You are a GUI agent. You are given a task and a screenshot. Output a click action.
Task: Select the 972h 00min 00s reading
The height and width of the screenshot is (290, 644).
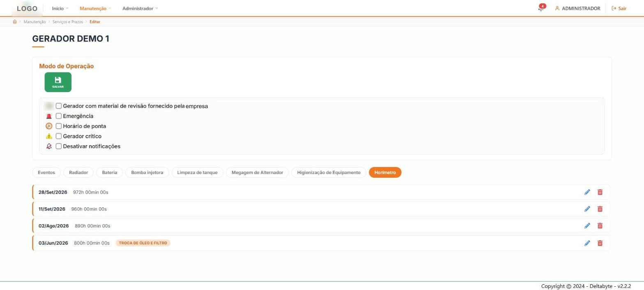coord(91,192)
